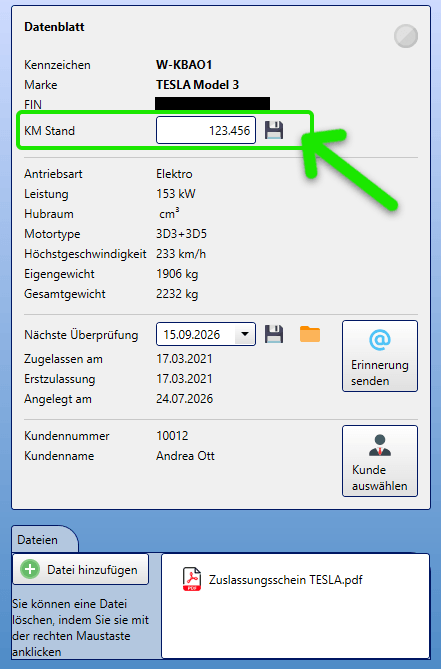Click the grey round status indicator
Screen dimensions: 441x669
(x=406, y=36)
